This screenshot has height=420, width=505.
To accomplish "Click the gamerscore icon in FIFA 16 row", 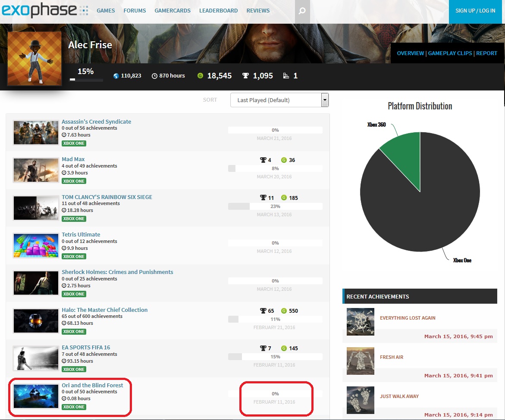I will pyautogui.click(x=284, y=348).
